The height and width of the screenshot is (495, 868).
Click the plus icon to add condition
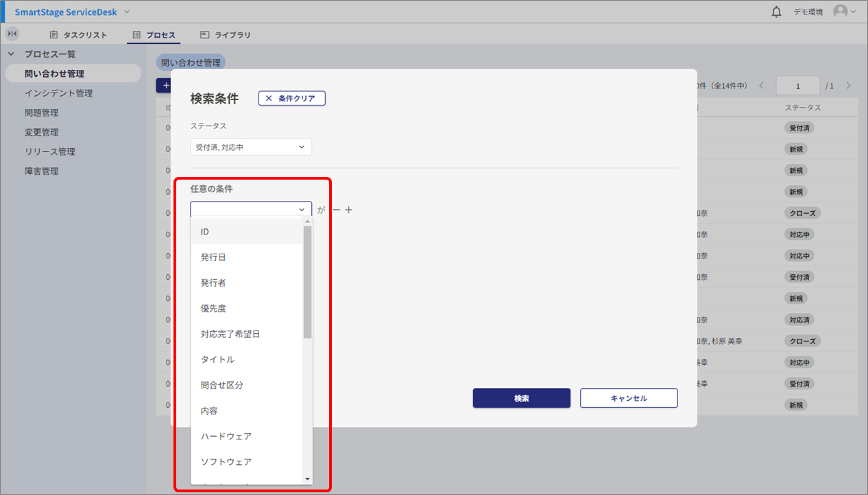(348, 210)
